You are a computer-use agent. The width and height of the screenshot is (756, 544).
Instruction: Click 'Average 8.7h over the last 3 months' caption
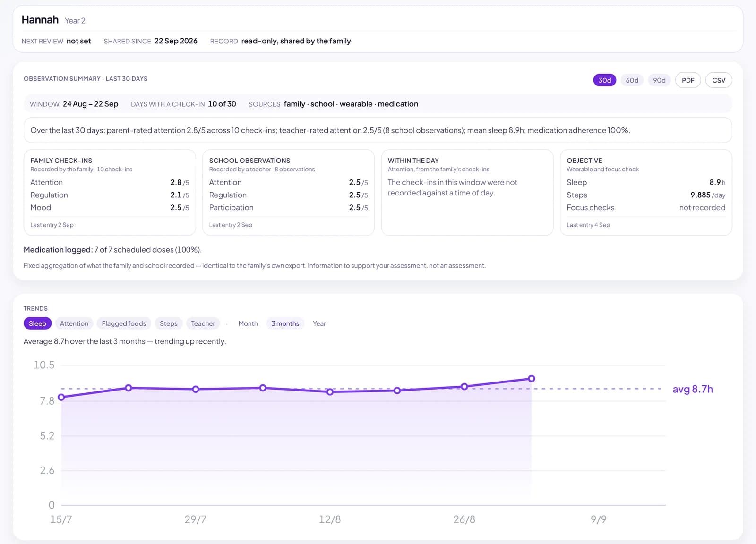125,341
